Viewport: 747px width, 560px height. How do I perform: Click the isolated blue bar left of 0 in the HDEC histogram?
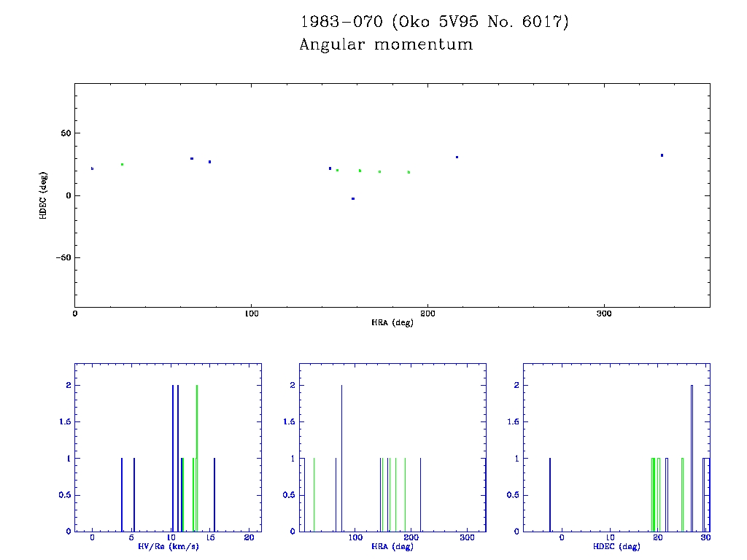point(550,495)
